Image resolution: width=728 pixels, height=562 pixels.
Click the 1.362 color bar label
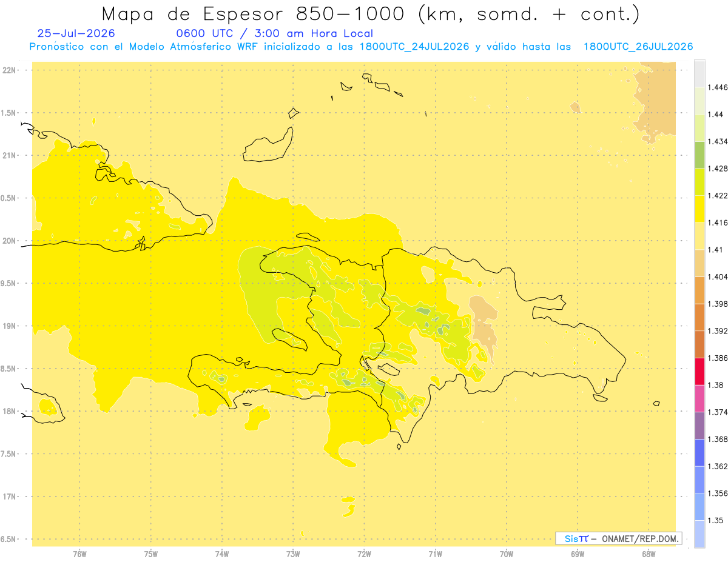pos(718,466)
